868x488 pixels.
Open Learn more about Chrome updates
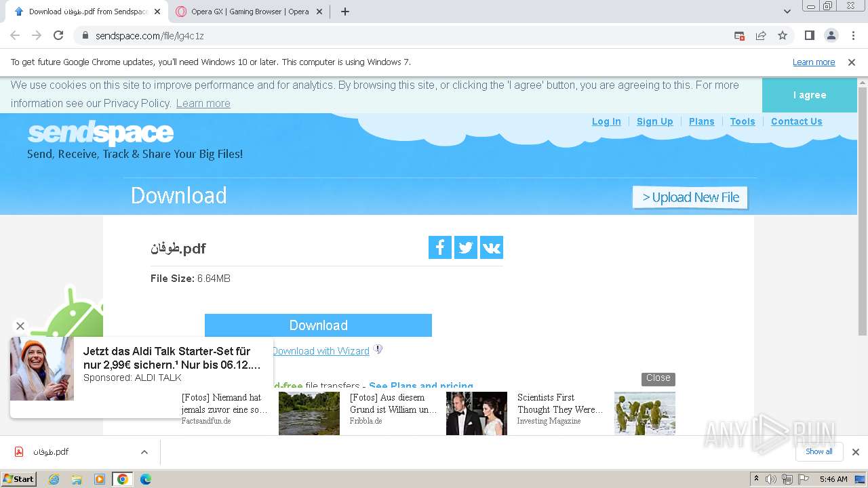(814, 62)
